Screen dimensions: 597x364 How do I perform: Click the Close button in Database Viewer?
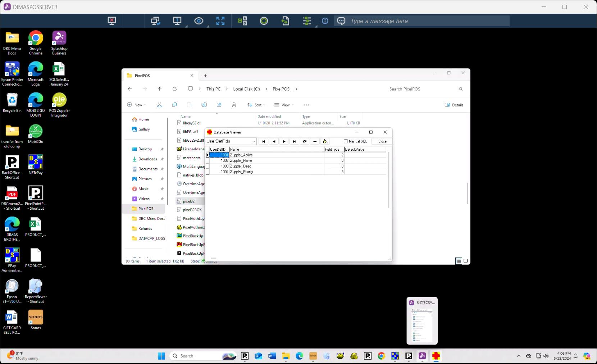point(382,141)
